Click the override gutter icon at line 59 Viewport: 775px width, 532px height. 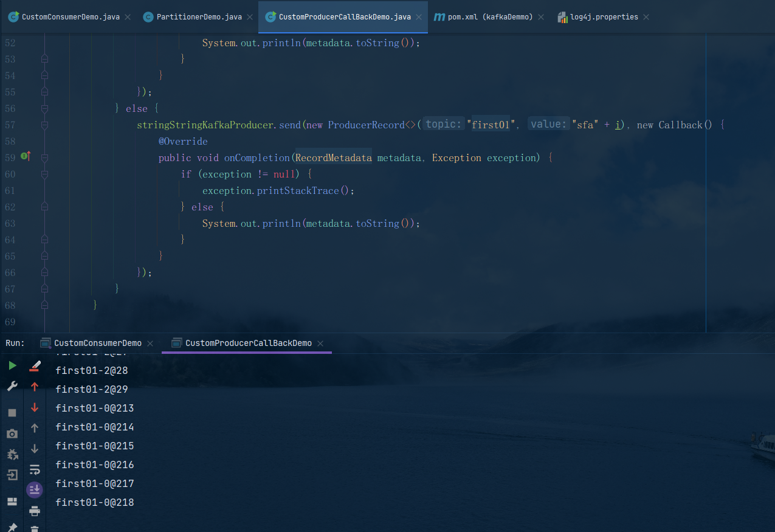[x=25, y=156]
